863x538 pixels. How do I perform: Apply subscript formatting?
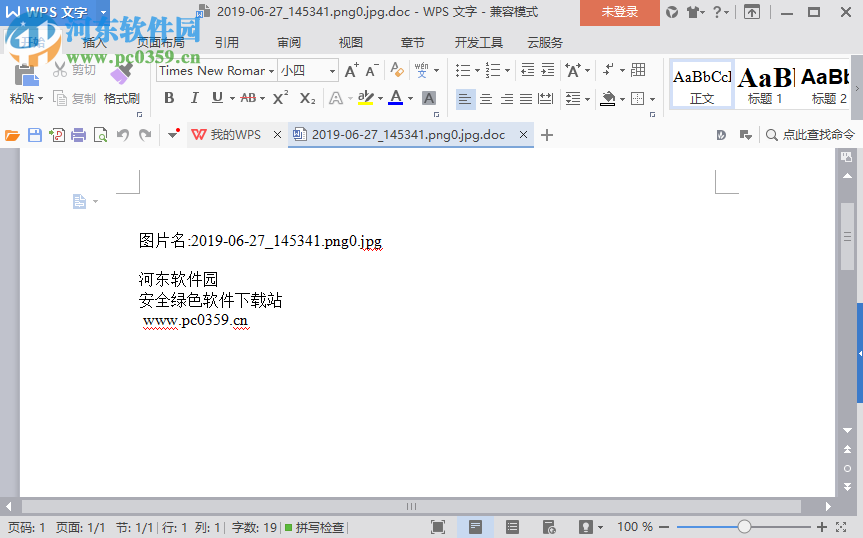(307, 98)
